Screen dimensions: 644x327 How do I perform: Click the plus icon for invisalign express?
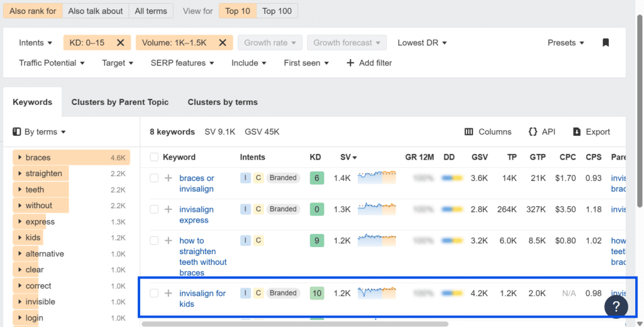pos(169,209)
